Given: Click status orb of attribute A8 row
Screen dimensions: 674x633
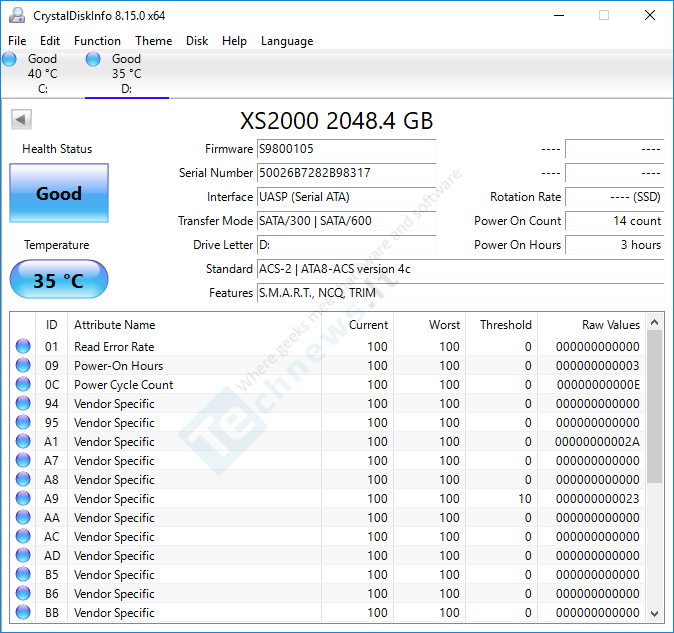Looking at the screenshot, I should pyautogui.click(x=23, y=479).
